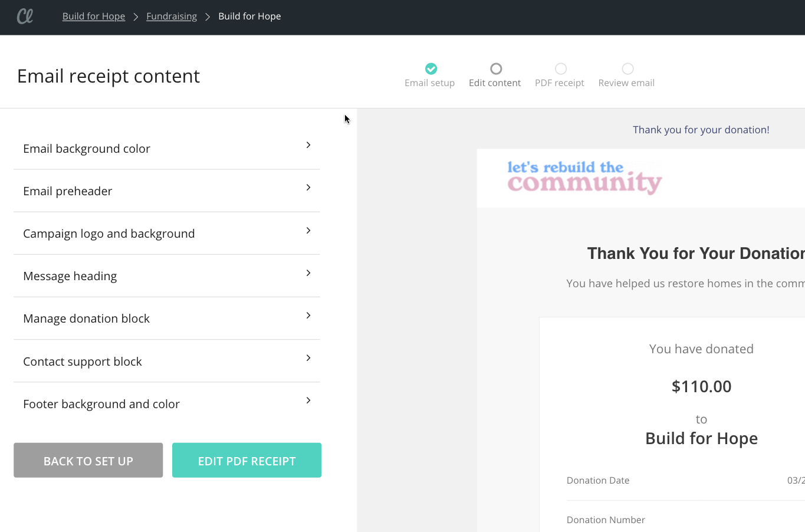Click the Email receipt content page title

[109, 76]
